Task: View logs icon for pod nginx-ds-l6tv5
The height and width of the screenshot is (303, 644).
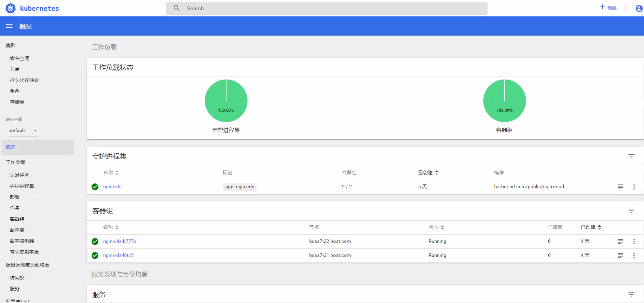Action: [620, 256]
